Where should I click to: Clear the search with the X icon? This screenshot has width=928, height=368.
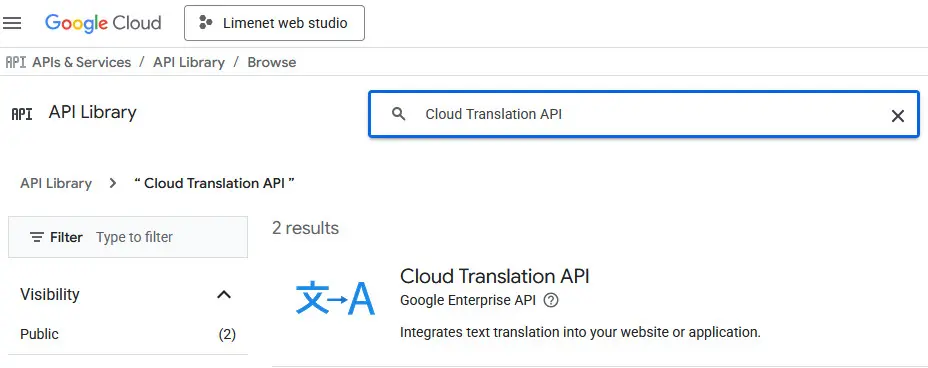coord(897,116)
